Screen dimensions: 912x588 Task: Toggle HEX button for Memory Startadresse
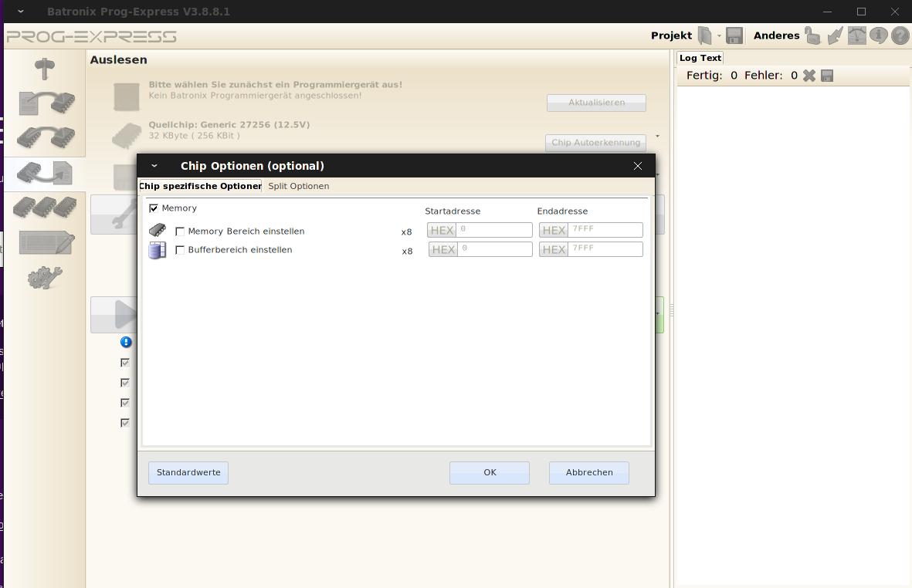coord(442,231)
